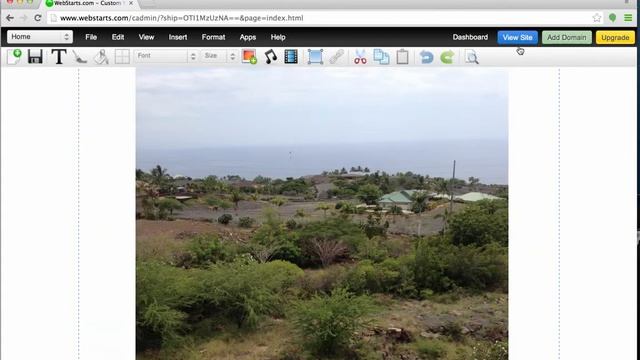Open the Help menu
The width and height of the screenshot is (640, 360).
click(x=278, y=37)
